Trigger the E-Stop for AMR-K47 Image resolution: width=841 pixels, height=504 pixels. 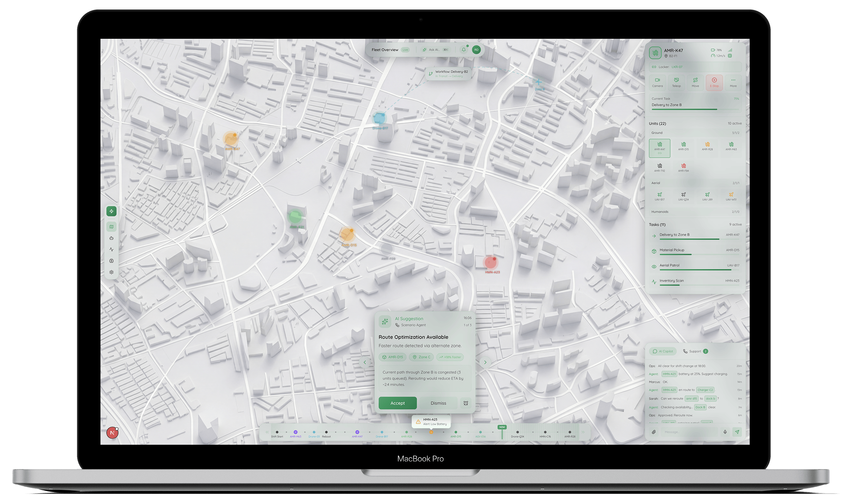click(714, 82)
